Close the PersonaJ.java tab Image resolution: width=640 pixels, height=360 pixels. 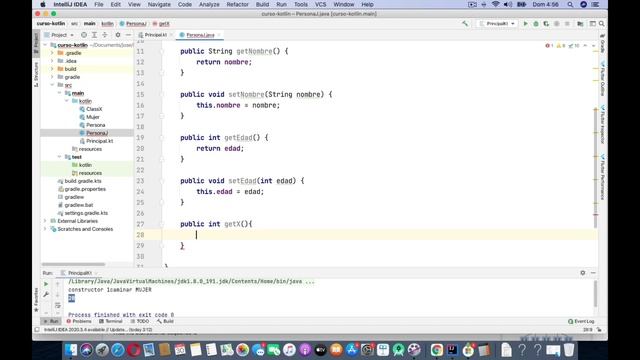point(219,35)
